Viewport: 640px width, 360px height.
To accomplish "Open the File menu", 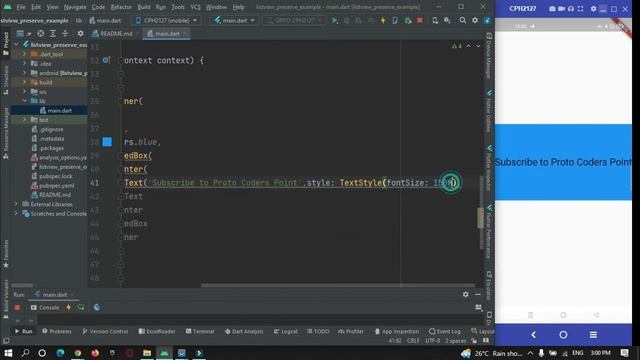I will (x=20, y=7).
